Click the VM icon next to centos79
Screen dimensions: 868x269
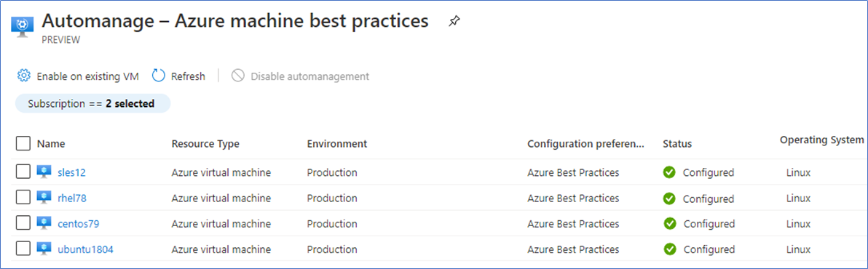44,224
